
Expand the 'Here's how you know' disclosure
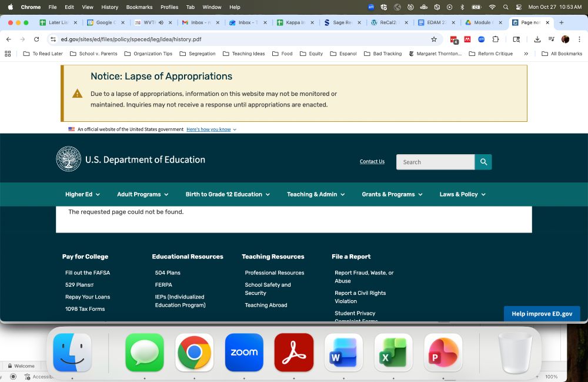[209, 129]
